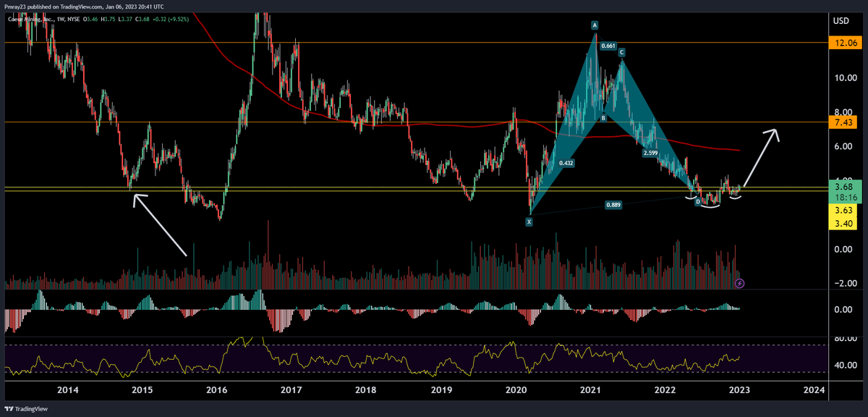Click the 0.432 ratio label
868x417 pixels.
(566, 163)
